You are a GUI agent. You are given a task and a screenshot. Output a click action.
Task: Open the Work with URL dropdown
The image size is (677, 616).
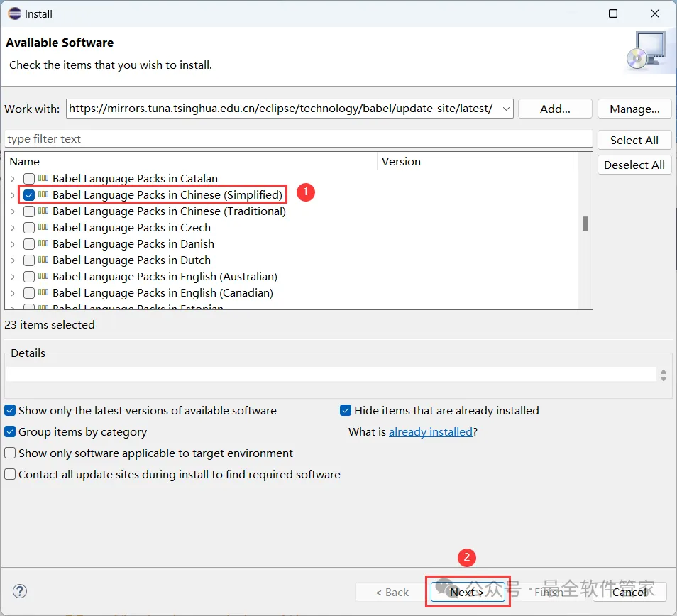[x=506, y=109]
